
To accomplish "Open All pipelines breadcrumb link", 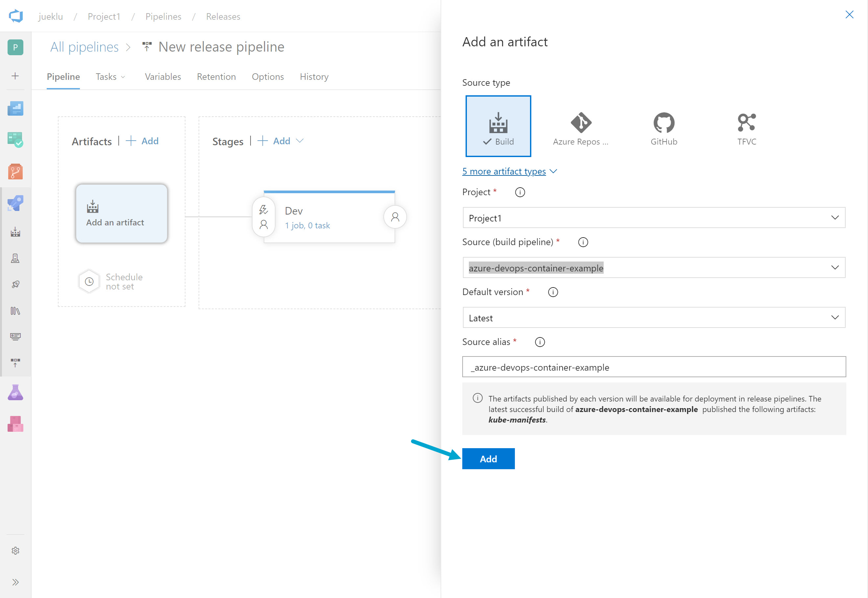I will 84,47.
